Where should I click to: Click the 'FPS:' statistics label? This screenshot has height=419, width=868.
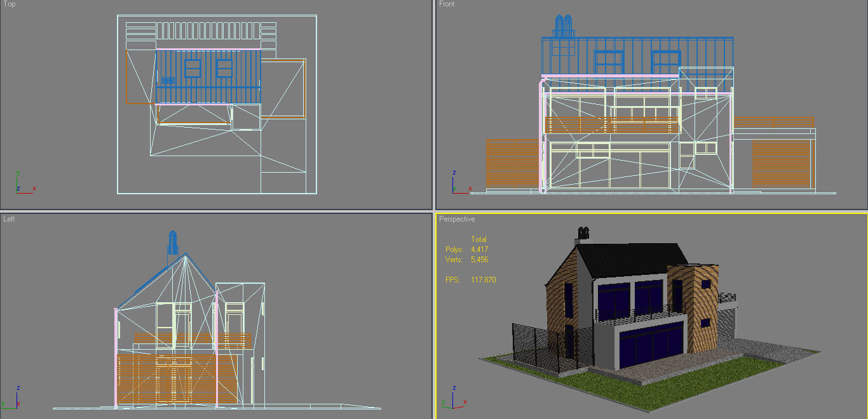tap(452, 280)
